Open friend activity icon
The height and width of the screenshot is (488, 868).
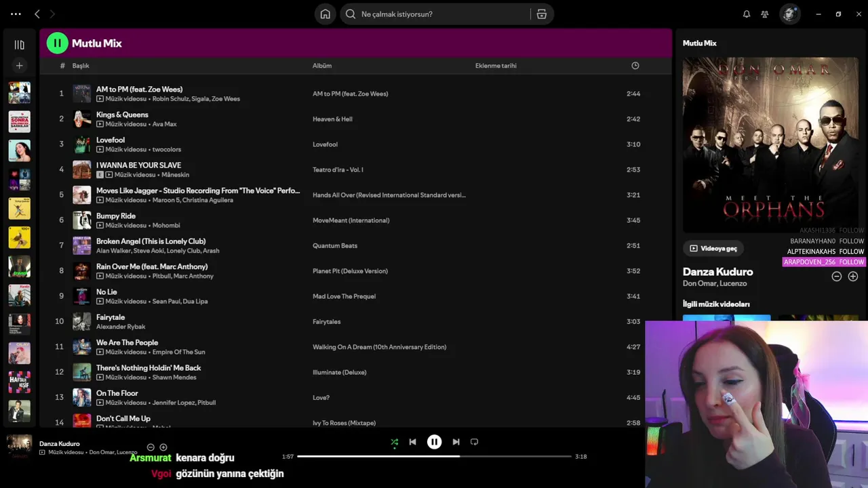(x=765, y=14)
